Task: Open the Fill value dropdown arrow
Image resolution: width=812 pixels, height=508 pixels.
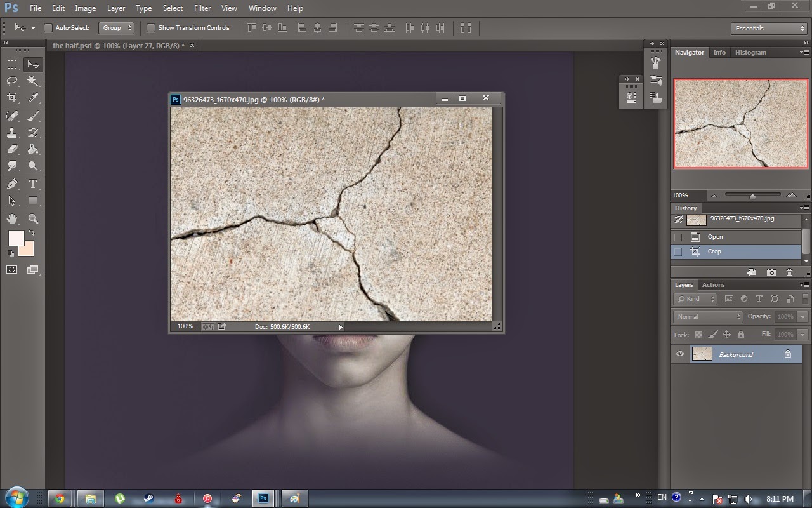Action: point(802,334)
